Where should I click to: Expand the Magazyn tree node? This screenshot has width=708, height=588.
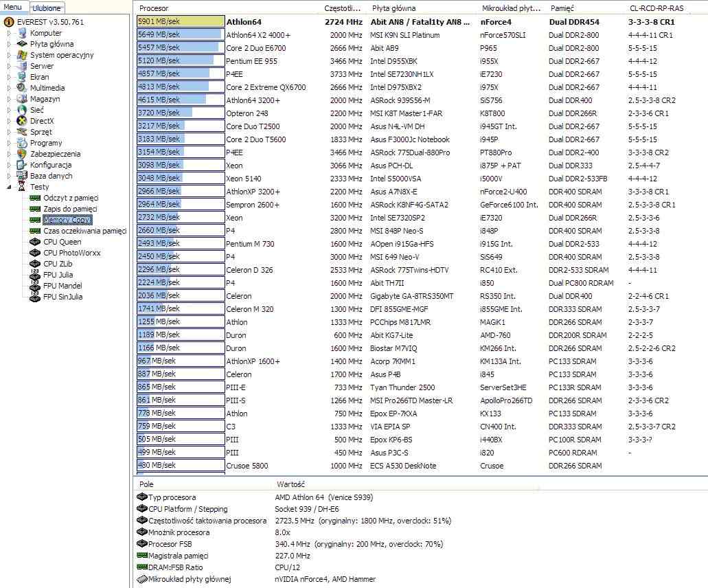9,99
